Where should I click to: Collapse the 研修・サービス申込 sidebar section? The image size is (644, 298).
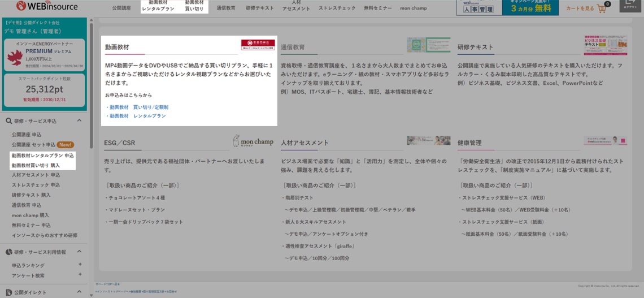click(79, 120)
